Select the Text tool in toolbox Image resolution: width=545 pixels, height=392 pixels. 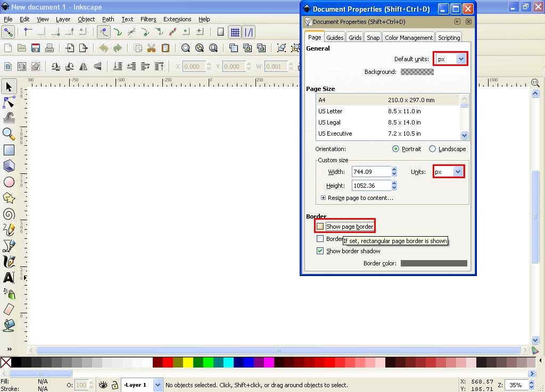coord(9,278)
